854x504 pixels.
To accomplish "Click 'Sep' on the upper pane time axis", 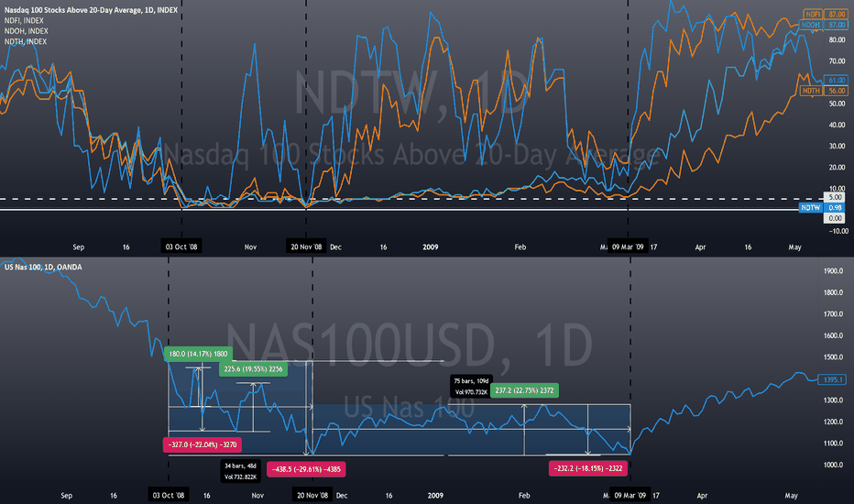I will tap(79, 247).
